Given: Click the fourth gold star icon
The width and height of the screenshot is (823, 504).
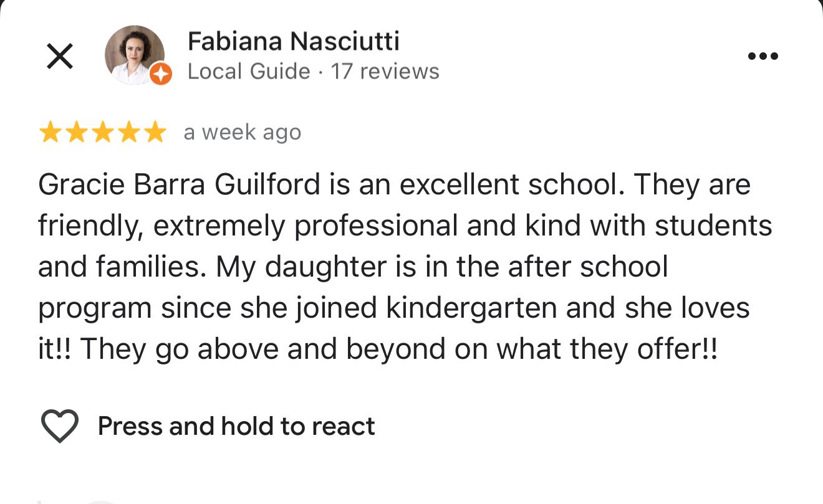Looking at the screenshot, I should [128, 131].
